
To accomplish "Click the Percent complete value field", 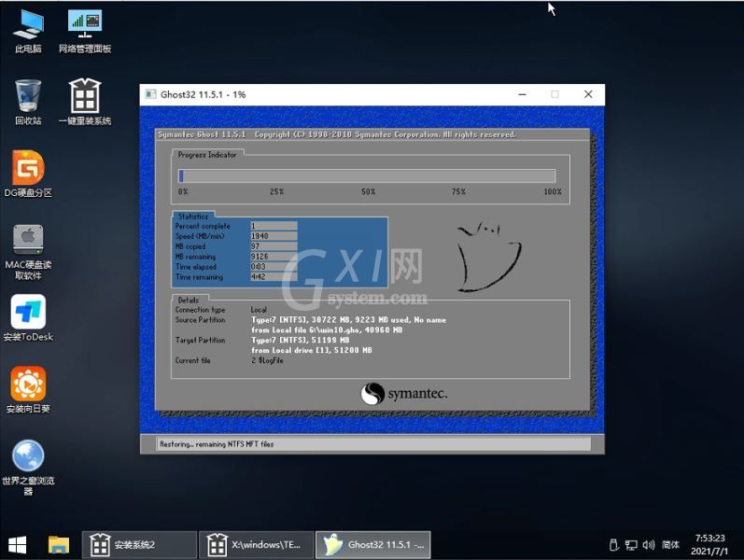I will point(274,226).
